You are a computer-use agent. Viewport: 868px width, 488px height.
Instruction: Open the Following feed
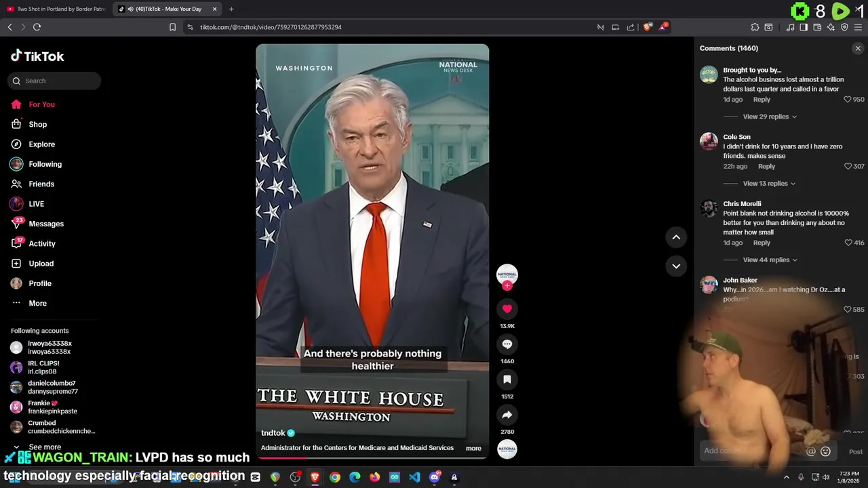tap(35, 164)
